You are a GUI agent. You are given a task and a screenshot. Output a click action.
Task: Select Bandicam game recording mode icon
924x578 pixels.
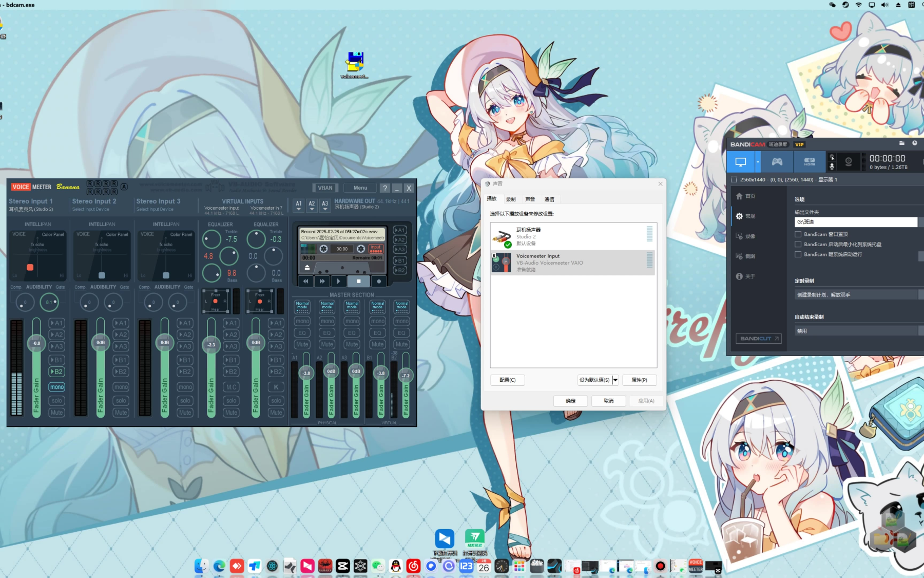click(777, 162)
